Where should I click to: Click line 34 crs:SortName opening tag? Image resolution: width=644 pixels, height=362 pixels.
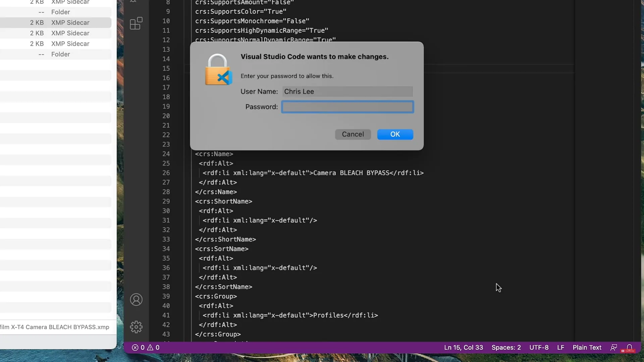pos(222,249)
